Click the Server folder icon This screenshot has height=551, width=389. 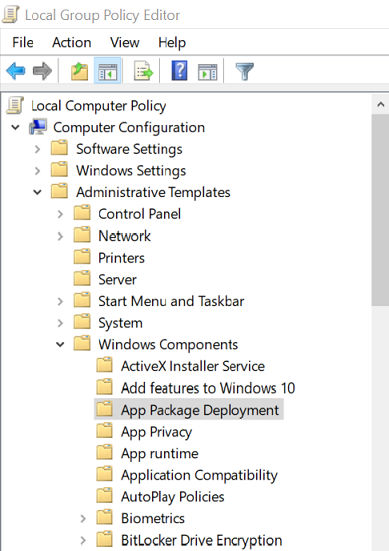(82, 279)
